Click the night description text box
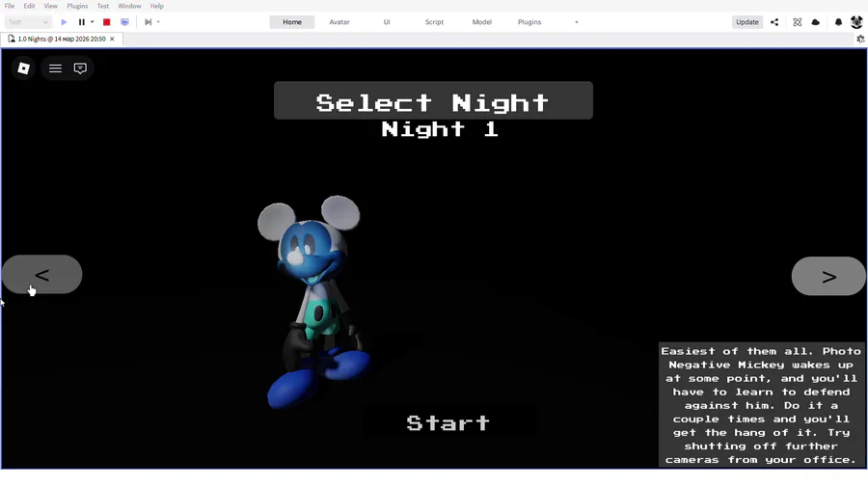 point(762,405)
